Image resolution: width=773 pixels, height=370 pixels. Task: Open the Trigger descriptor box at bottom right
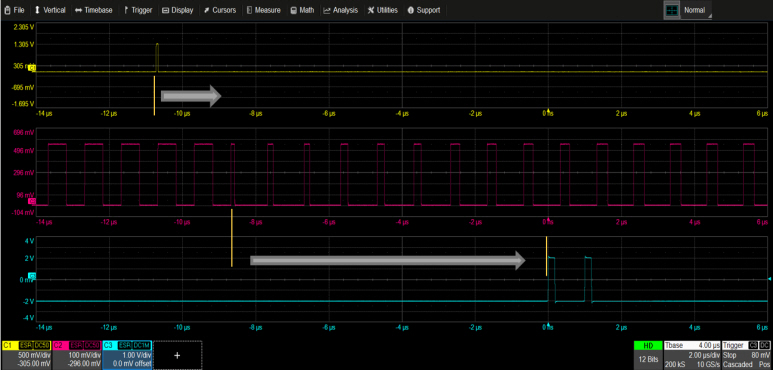coord(746,355)
